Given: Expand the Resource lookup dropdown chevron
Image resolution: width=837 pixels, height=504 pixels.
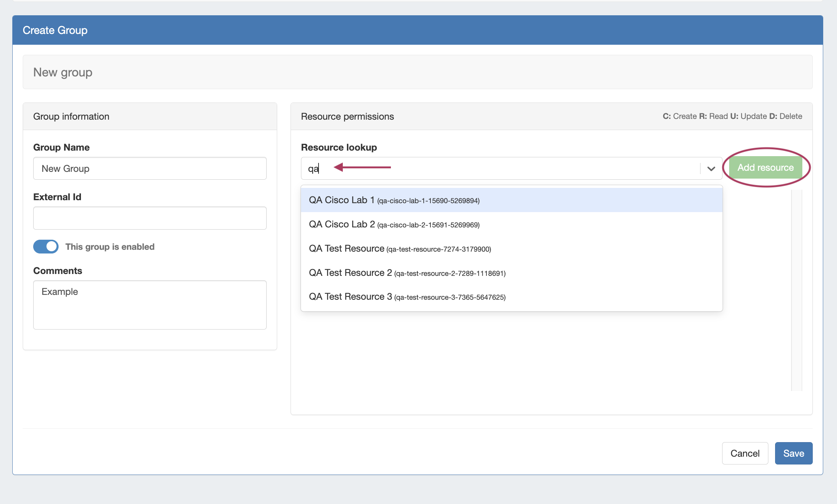Looking at the screenshot, I should click(711, 168).
